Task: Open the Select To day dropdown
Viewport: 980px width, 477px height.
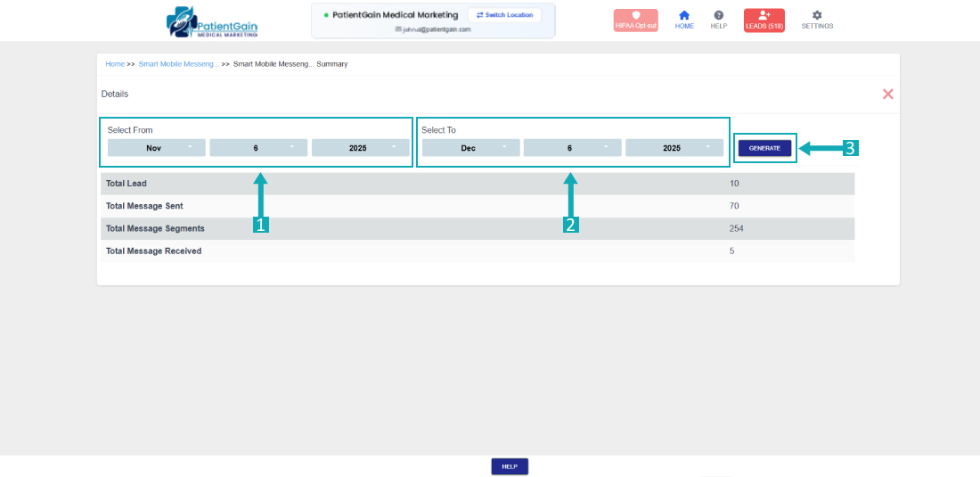Action: click(572, 148)
